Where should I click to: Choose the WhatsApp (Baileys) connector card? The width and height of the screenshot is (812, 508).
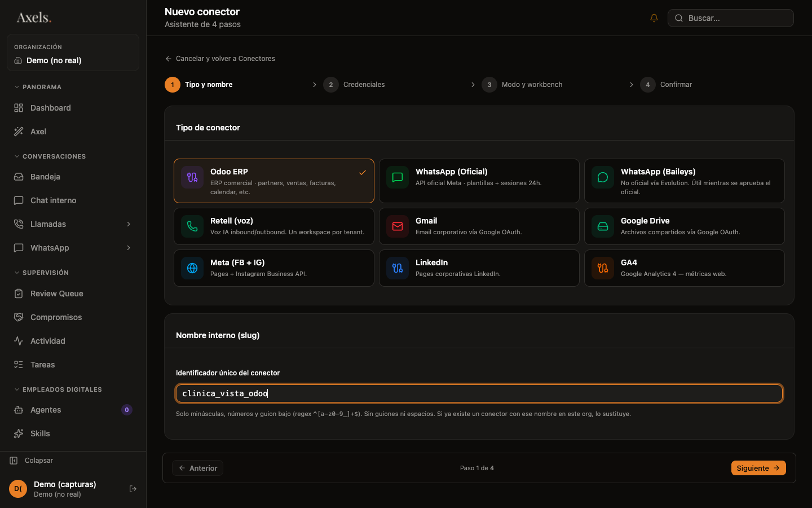click(x=685, y=181)
